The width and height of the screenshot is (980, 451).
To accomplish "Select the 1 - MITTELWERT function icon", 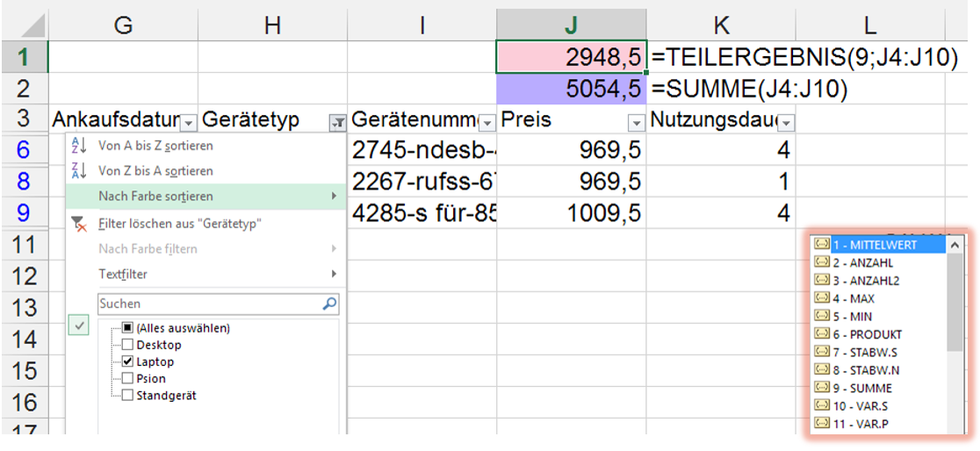I will pyautogui.click(x=822, y=245).
